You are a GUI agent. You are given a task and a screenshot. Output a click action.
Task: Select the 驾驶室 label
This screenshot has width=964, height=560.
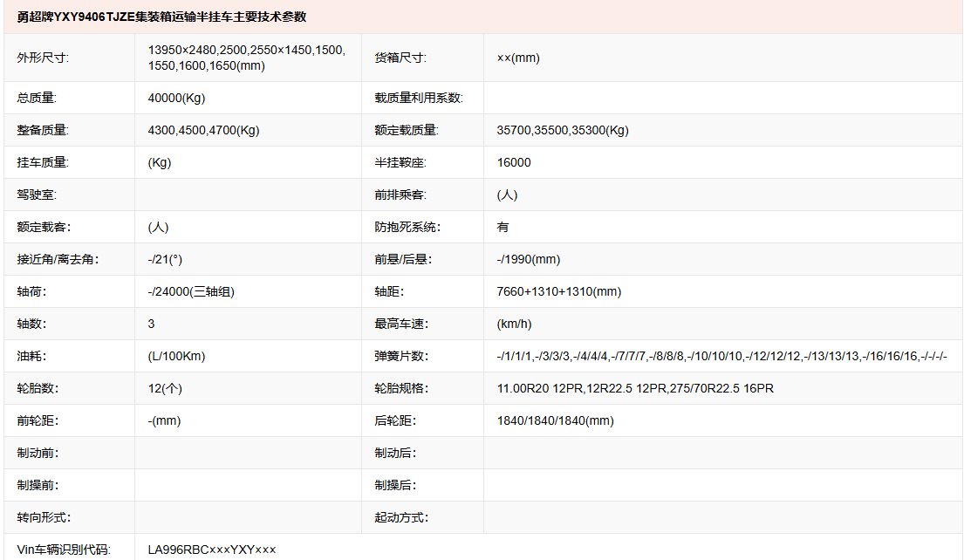click(37, 195)
